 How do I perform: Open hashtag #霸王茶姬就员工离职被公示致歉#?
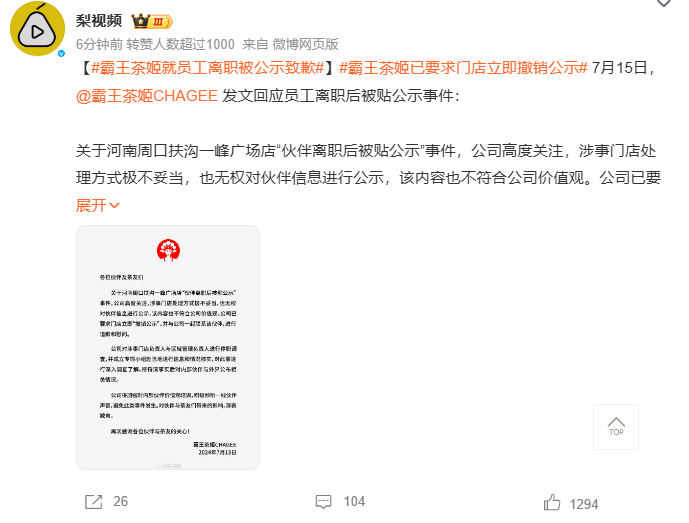tap(207, 68)
